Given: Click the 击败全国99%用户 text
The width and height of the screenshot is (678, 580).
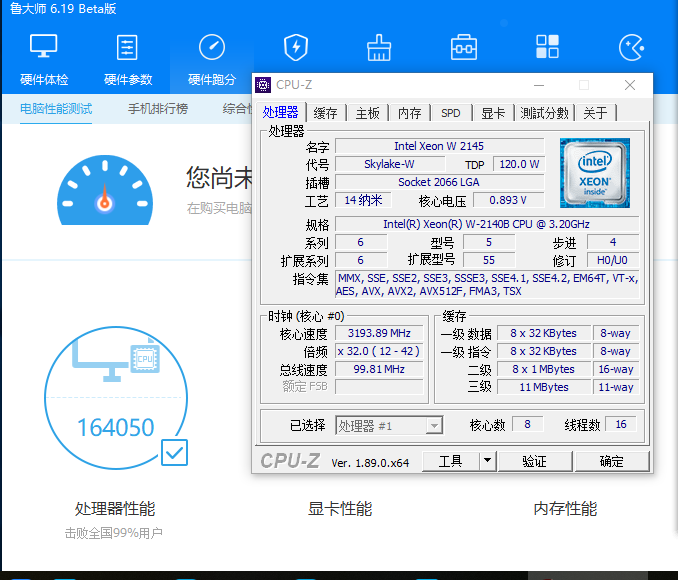Looking at the screenshot, I should [x=114, y=533].
